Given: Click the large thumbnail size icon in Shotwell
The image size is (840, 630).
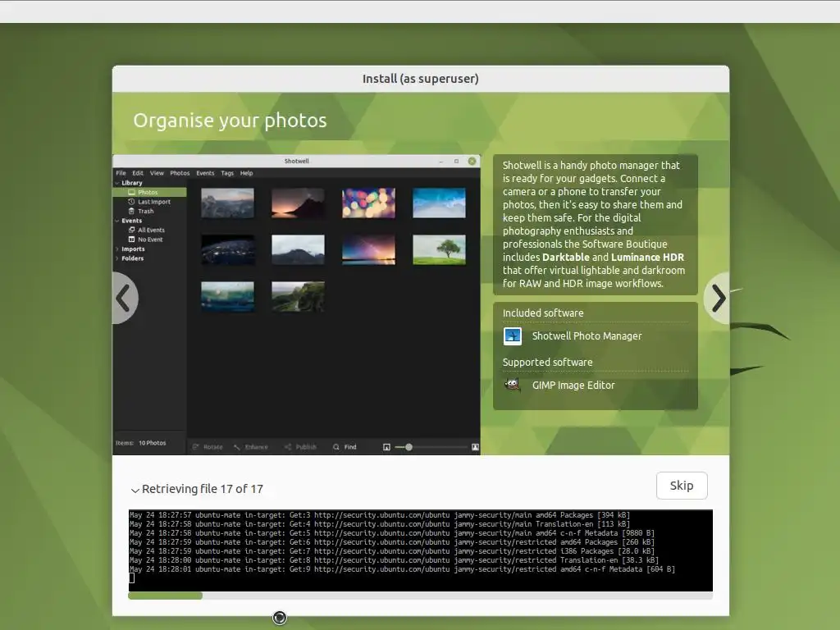Looking at the screenshot, I should (475, 447).
